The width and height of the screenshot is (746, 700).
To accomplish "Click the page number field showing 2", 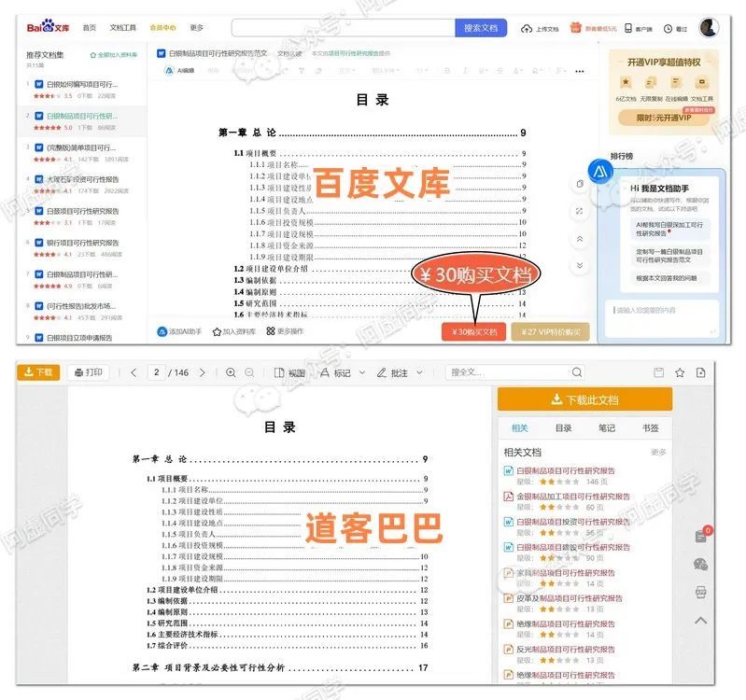I will point(156,372).
